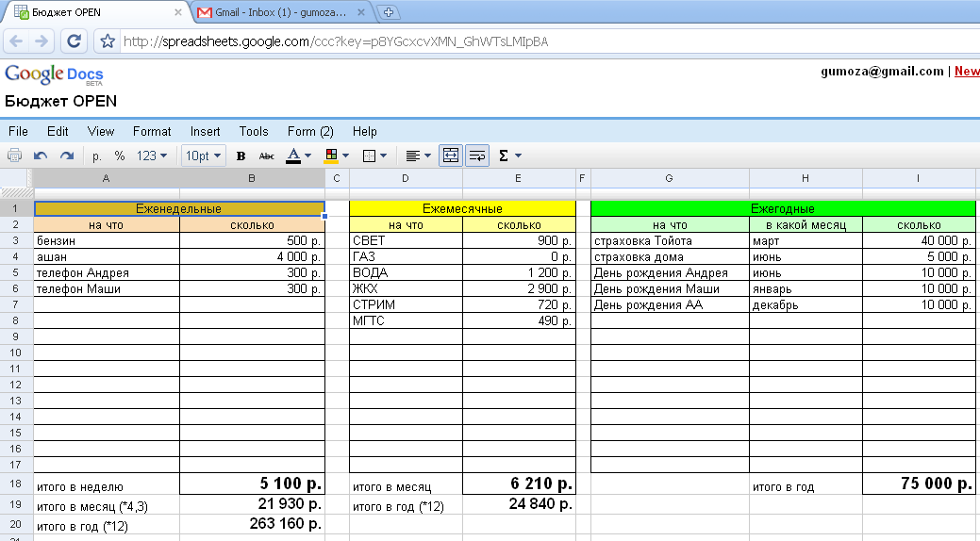Viewport: 980px width, 541px height.
Task: Open the Insert menu
Action: click(205, 131)
